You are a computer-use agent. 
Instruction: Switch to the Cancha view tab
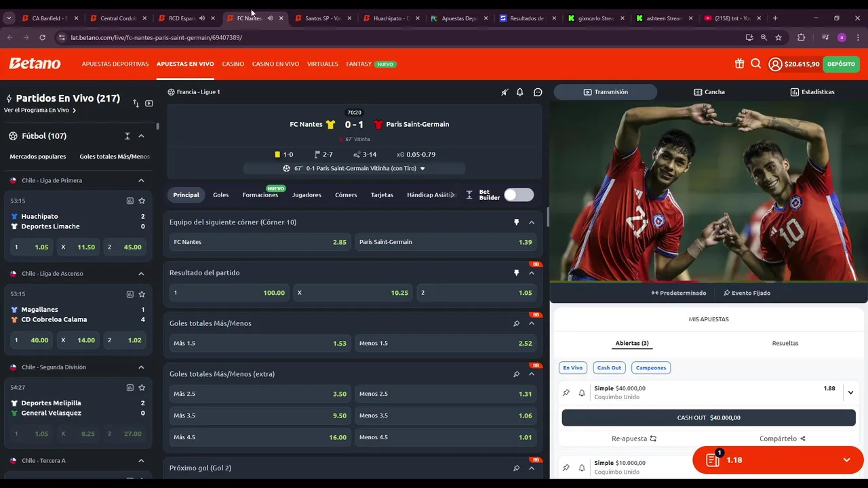point(709,92)
